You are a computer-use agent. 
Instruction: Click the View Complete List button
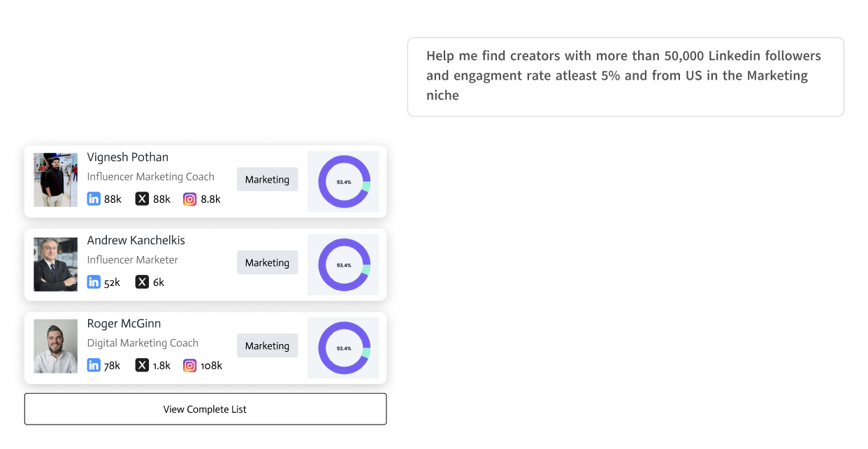click(x=205, y=409)
